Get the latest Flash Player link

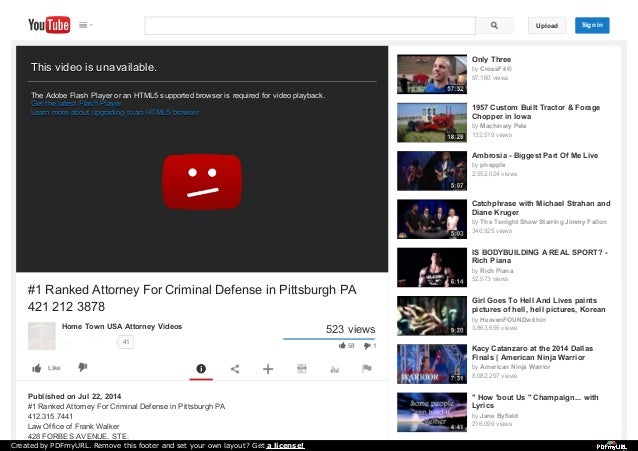click(x=76, y=103)
